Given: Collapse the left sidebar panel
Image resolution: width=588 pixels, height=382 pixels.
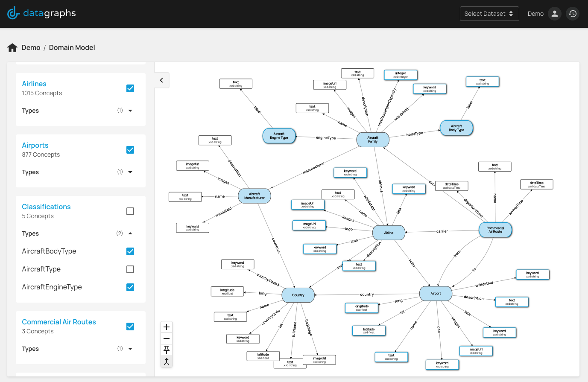Looking at the screenshot, I should click(161, 80).
